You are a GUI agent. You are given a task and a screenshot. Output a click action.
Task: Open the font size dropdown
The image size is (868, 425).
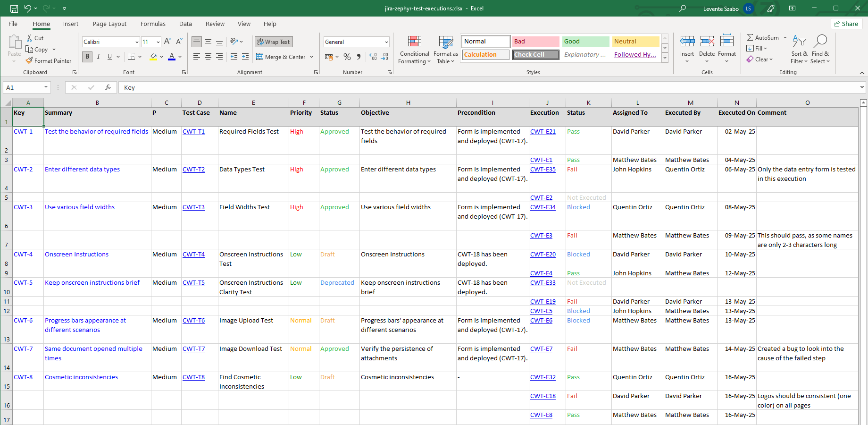click(158, 42)
